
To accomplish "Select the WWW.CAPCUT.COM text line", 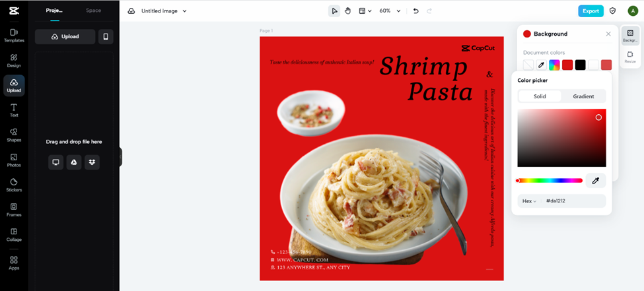I will (303, 260).
